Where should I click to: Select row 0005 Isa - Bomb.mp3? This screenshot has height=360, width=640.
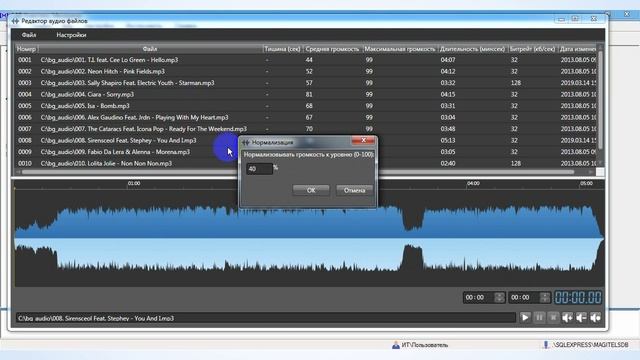tap(306, 106)
